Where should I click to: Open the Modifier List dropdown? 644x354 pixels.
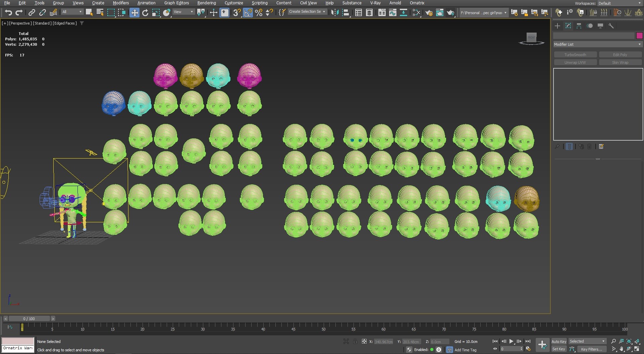click(x=597, y=44)
